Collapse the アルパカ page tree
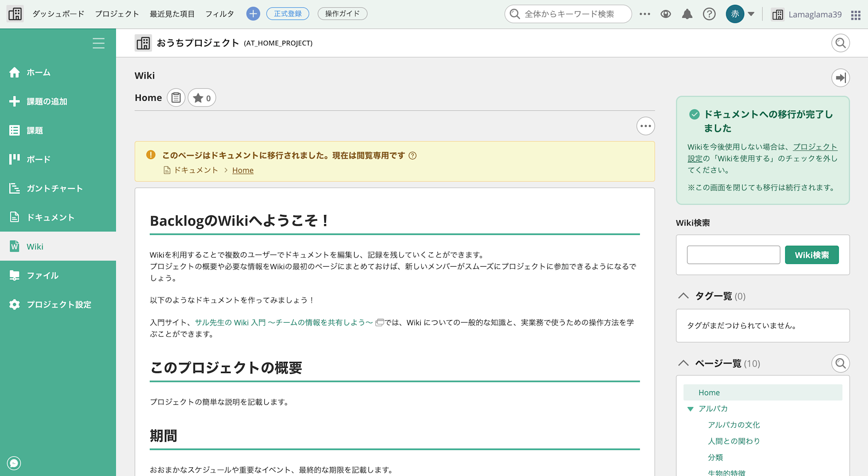 click(x=691, y=408)
